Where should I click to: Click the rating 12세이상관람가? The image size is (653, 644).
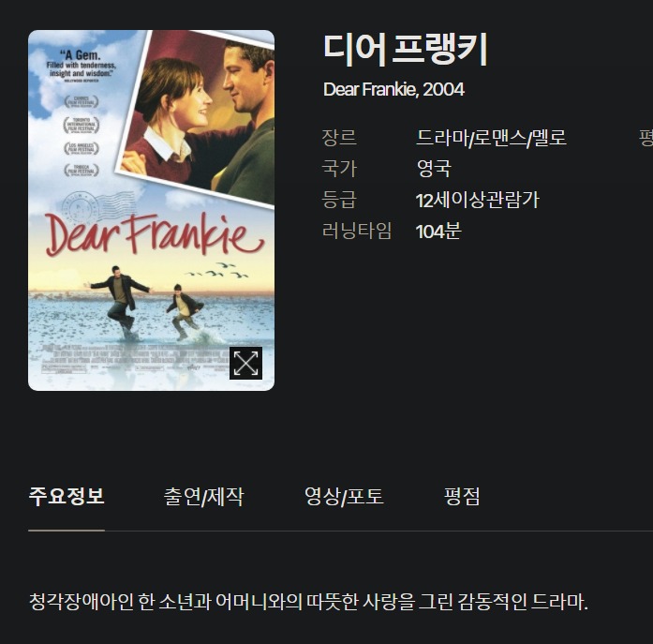478,200
